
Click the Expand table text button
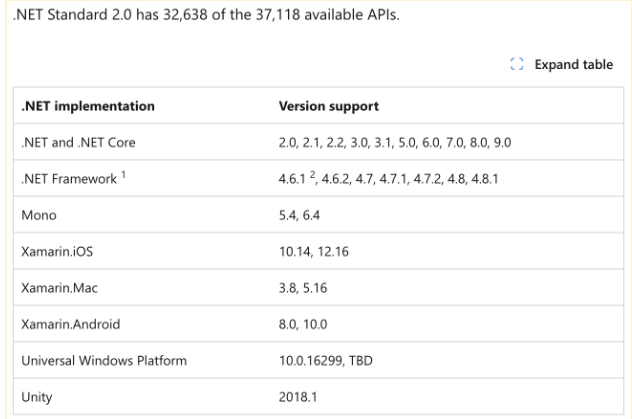(574, 64)
